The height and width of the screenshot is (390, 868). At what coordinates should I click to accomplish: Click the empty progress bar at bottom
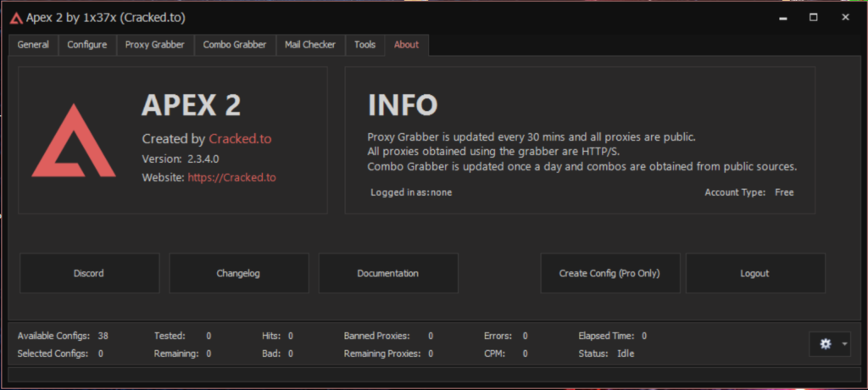coord(434,375)
